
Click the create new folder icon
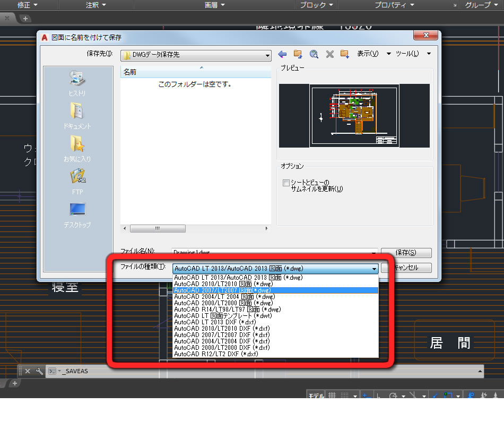click(x=344, y=54)
